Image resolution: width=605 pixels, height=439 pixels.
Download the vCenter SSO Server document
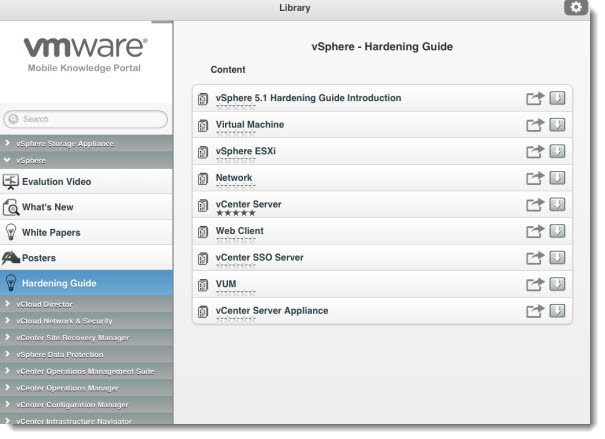click(x=557, y=258)
